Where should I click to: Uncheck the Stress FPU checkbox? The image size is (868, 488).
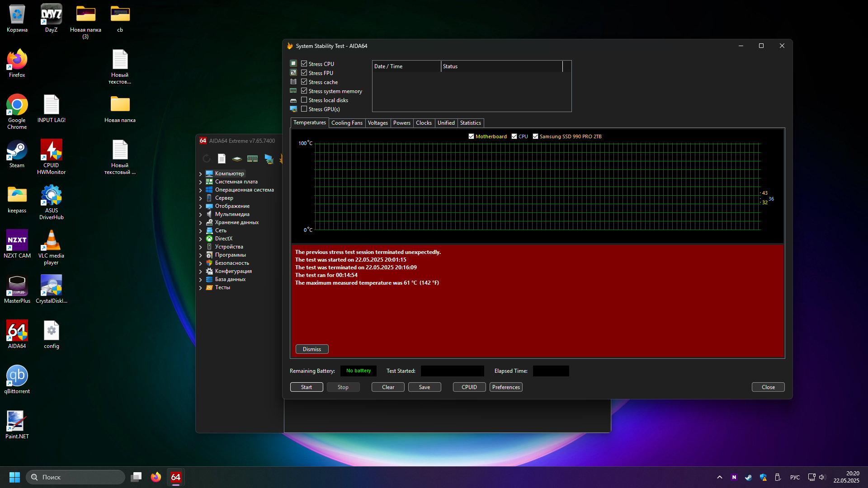(304, 73)
